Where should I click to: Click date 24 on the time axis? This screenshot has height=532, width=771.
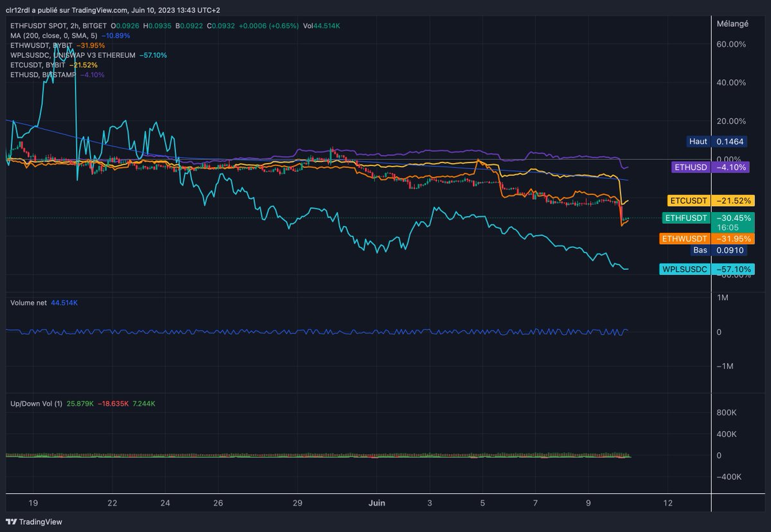coord(165,503)
